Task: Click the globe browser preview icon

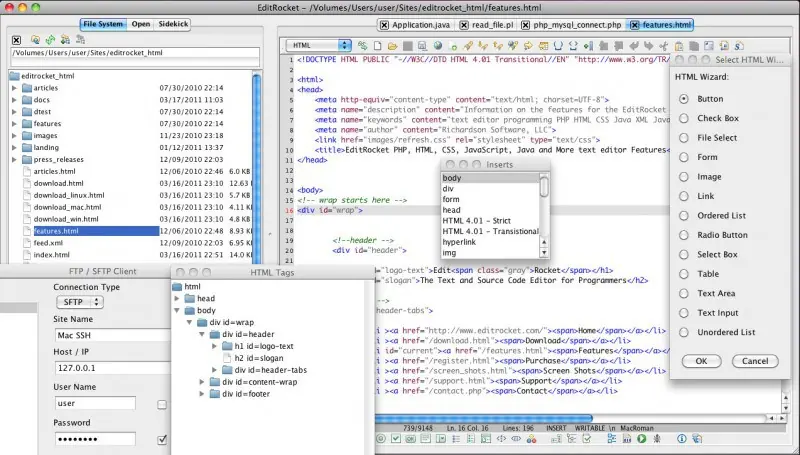Action: tap(438, 46)
